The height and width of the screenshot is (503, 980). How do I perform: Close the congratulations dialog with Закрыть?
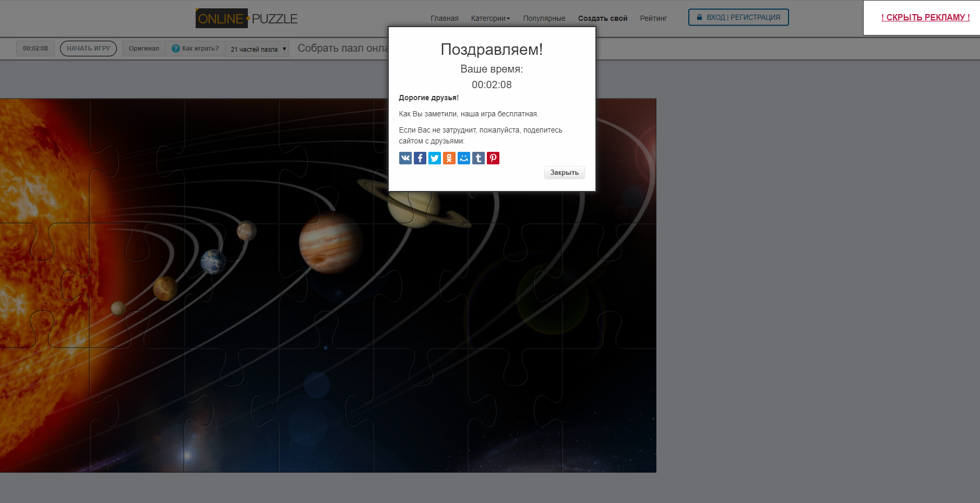pos(564,173)
